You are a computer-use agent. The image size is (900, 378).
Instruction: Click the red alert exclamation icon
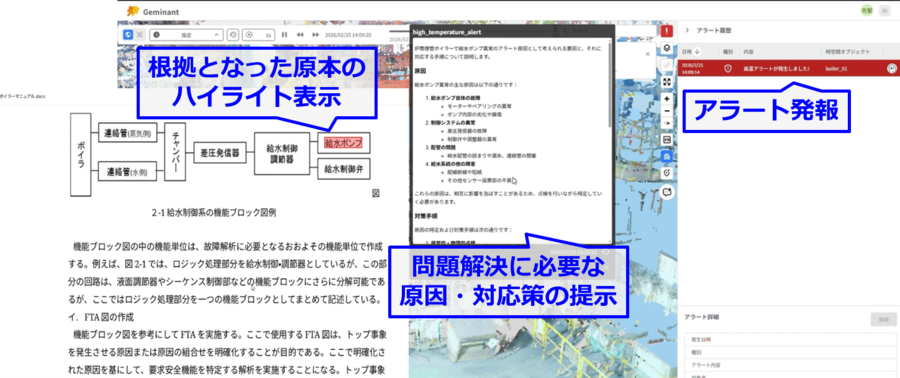667,31
